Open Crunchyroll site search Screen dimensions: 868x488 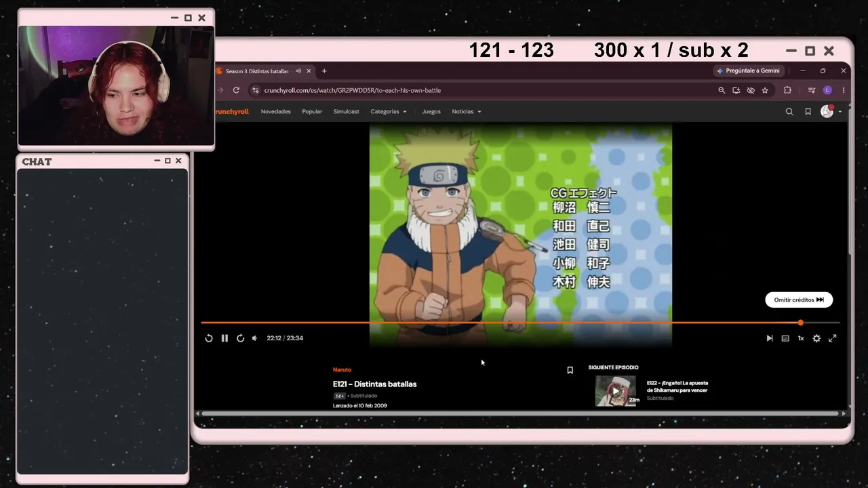pos(789,112)
